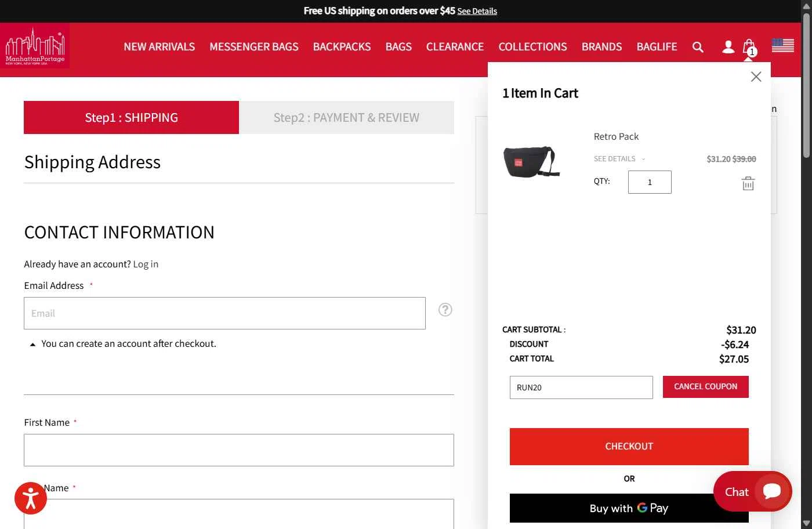Click the red CHECKOUT button
Image resolution: width=812 pixels, height=529 pixels.
pyautogui.click(x=629, y=447)
